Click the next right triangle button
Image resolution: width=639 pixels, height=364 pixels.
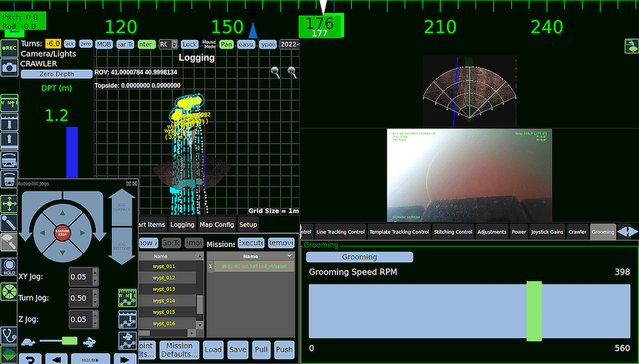[125, 360]
